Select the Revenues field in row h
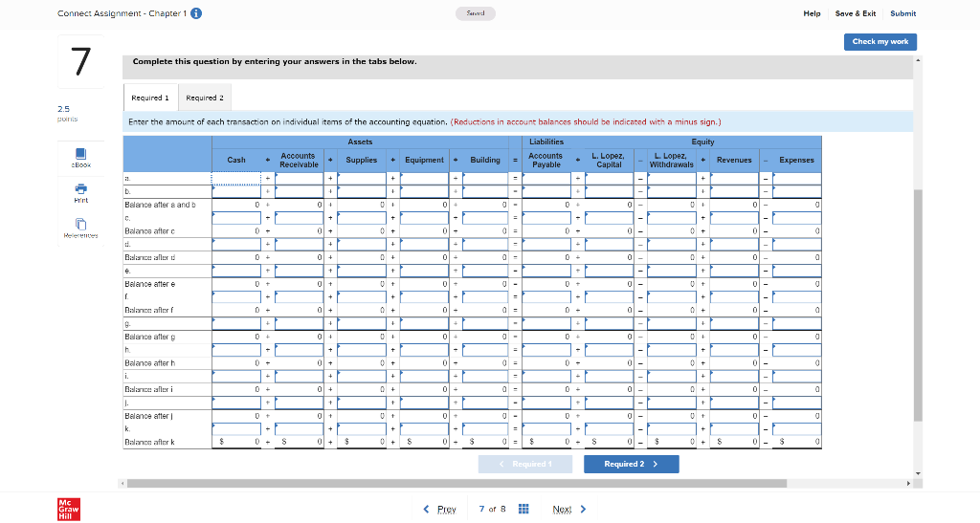The height and width of the screenshot is (523, 980). [x=734, y=350]
